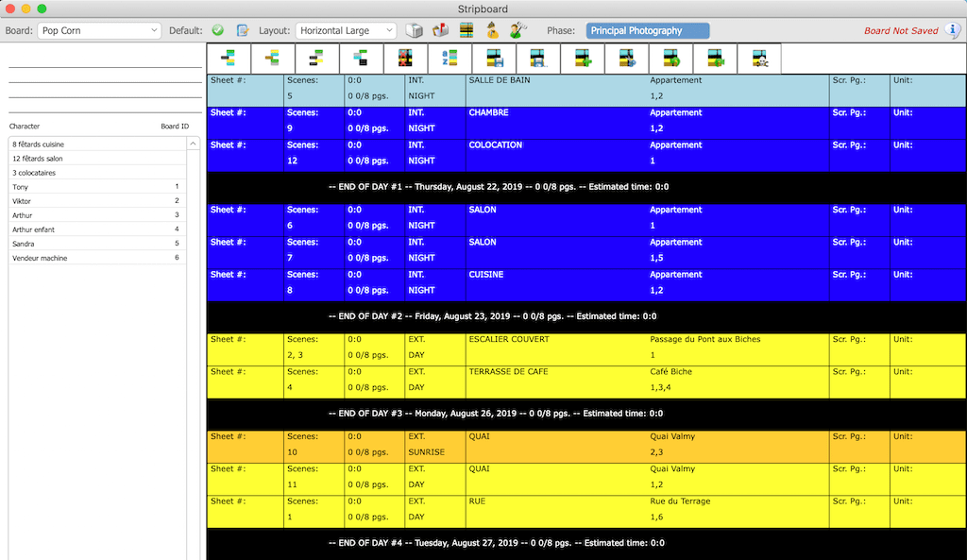The height and width of the screenshot is (560, 967).
Task: Click the character list scroll up arrow
Action: [x=194, y=144]
